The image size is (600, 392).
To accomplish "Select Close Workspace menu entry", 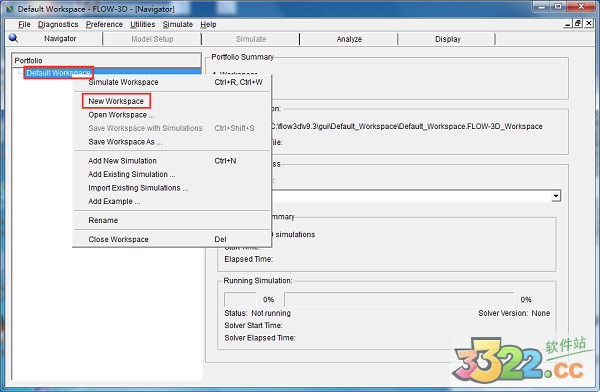I will pyautogui.click(x=118, y=239).
